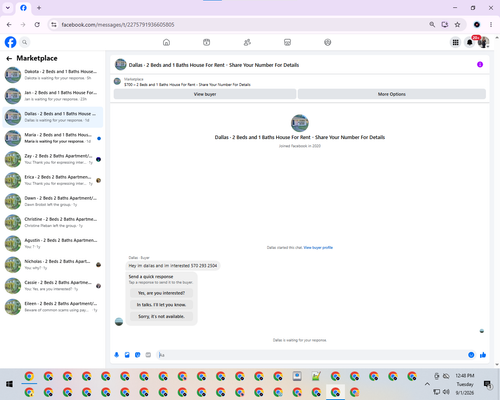Open Christine apartment conversation
Image resolution: width=500 pixels, height=400 pixels.
pos(53,222)
